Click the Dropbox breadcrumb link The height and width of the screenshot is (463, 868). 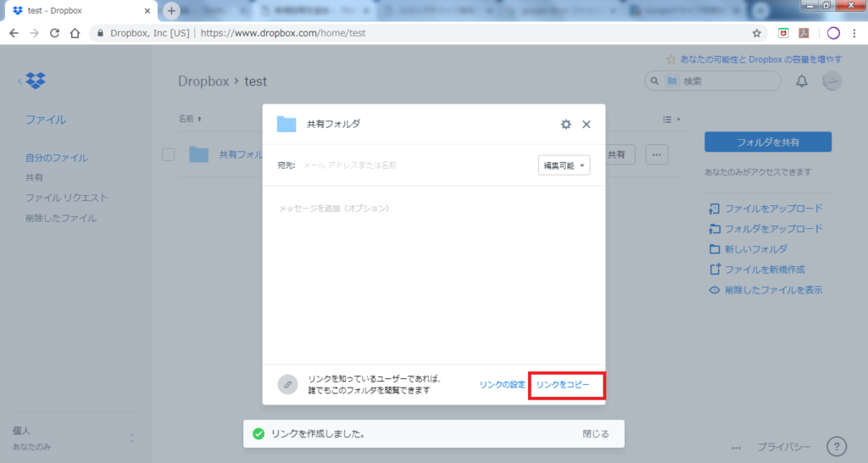point(203,81)
